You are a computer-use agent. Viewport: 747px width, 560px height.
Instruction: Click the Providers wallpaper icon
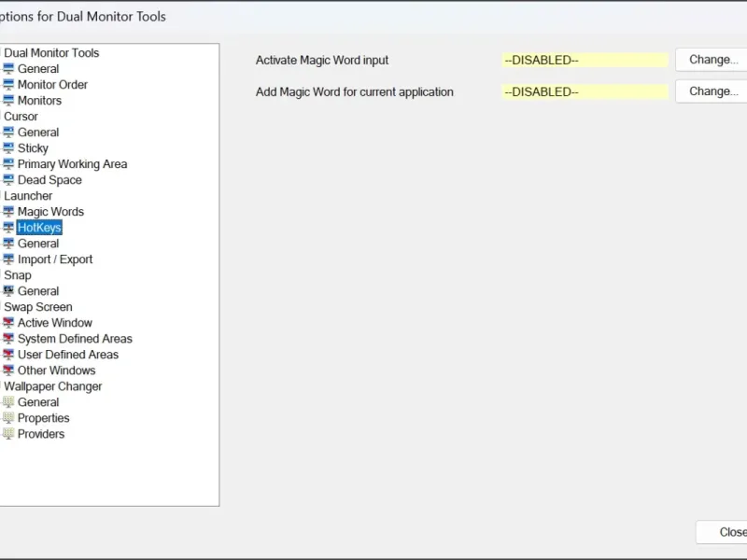coord(8,434)
